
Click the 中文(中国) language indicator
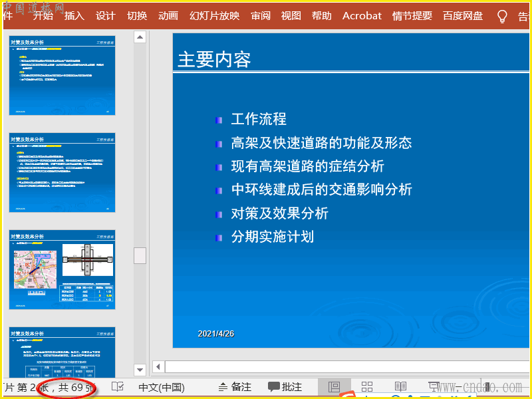coord(162,387)
